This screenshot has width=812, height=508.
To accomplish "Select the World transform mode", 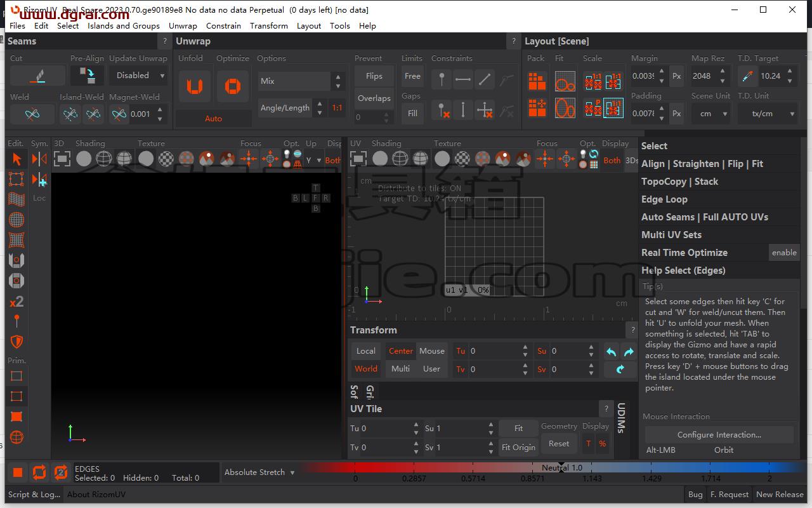I will click(x=366, y=369).
